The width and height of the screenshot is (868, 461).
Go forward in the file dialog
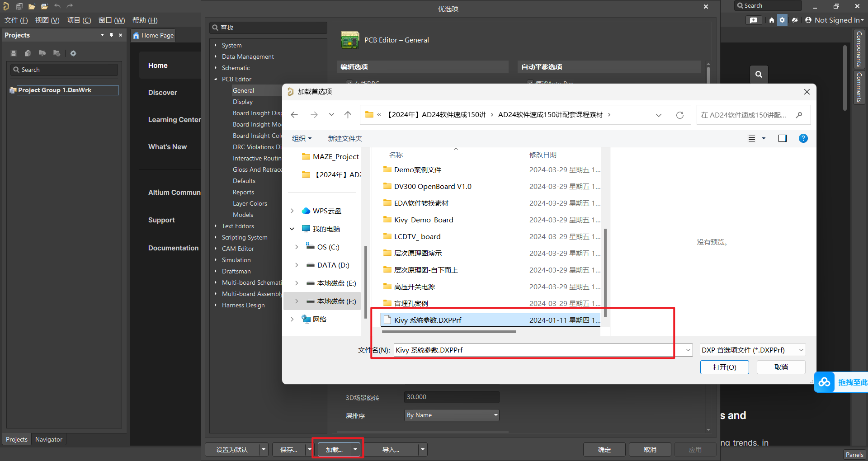(314, 115)
